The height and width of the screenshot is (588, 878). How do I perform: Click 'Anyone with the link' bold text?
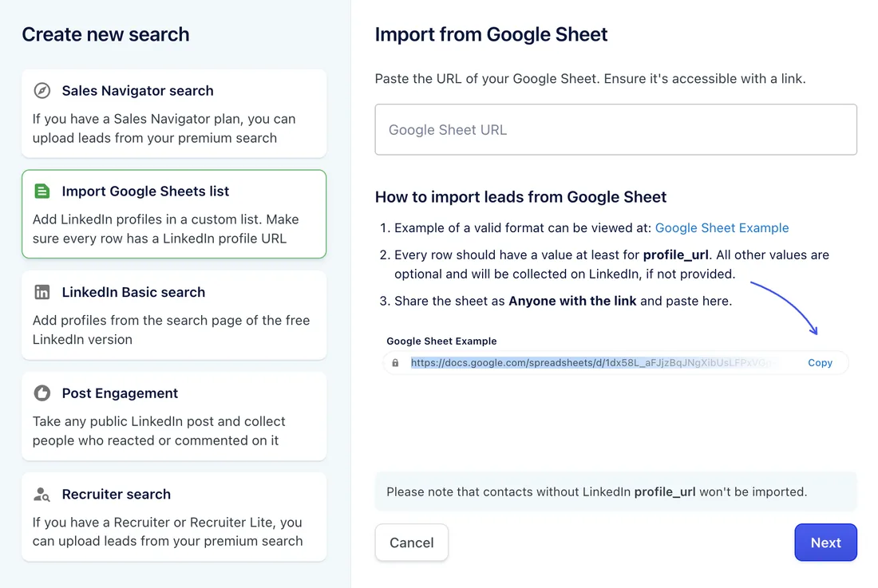click(x=572, y=301)
